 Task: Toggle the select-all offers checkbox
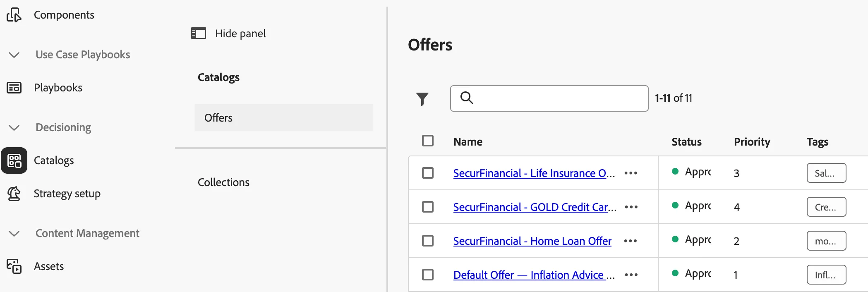[x=428, y=141]
